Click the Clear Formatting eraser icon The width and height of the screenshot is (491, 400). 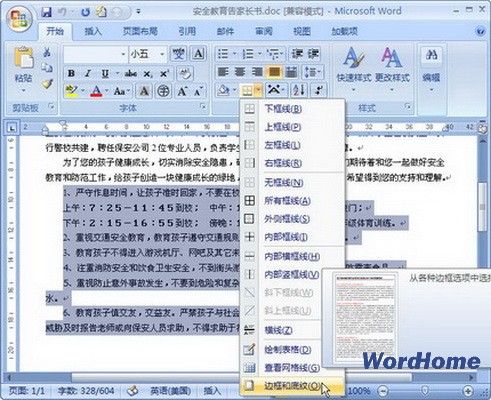184,73
